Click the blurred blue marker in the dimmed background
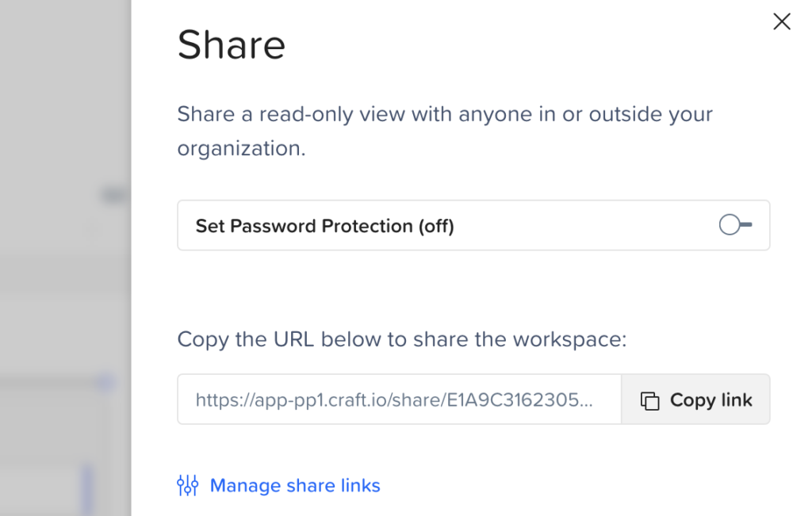Viewport: 812px width, 516px height. tap(105, 383)
